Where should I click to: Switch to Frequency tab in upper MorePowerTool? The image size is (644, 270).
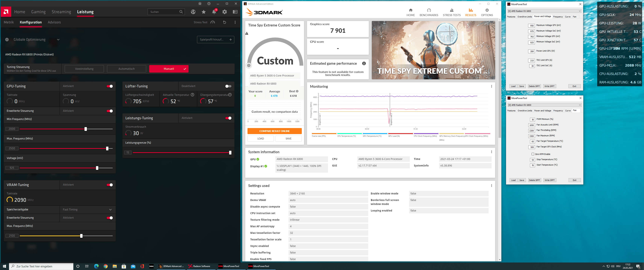(x=558, y=17)
